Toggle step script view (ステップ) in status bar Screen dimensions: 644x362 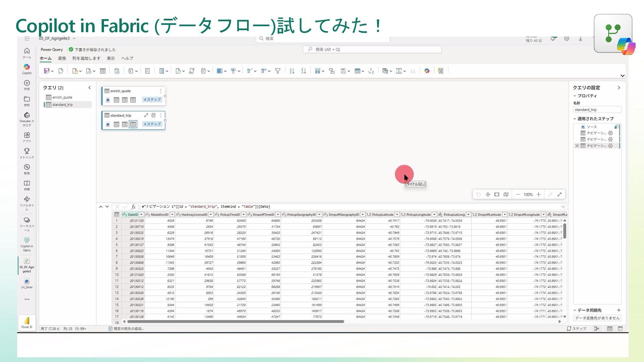coord(577,328)
